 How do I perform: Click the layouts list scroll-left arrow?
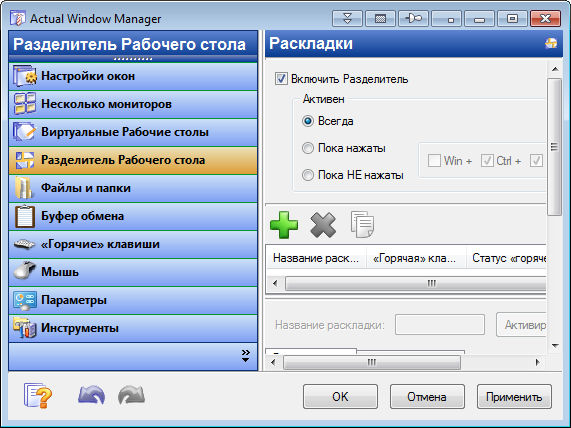[x=275, y=283]
